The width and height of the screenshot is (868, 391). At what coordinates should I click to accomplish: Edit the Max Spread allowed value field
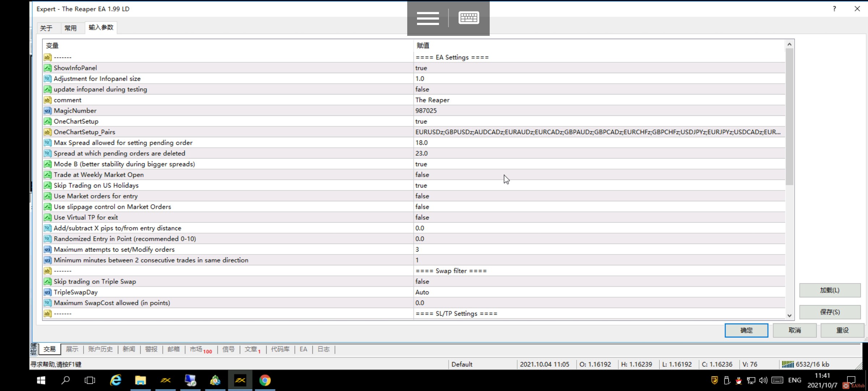(x=421, y=143)
